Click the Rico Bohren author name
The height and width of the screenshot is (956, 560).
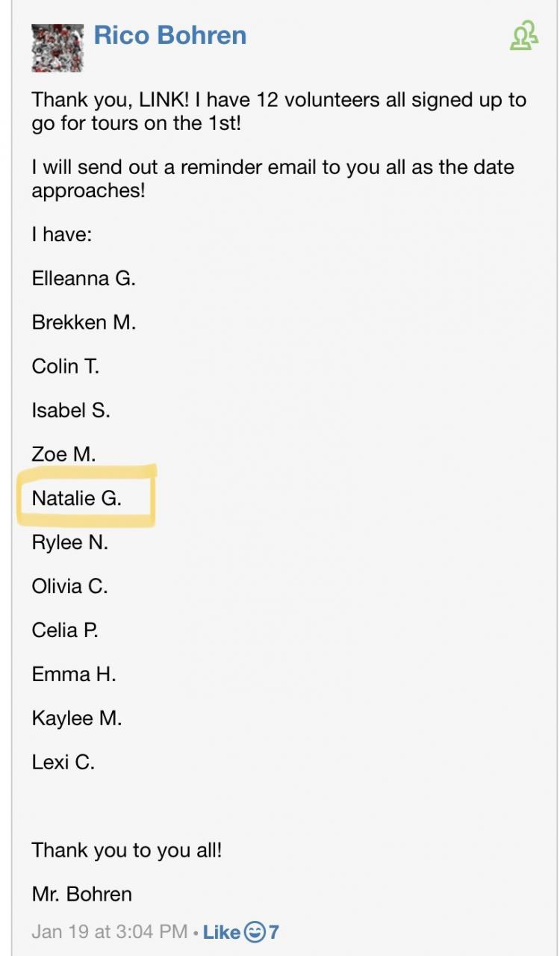[170, 35]
